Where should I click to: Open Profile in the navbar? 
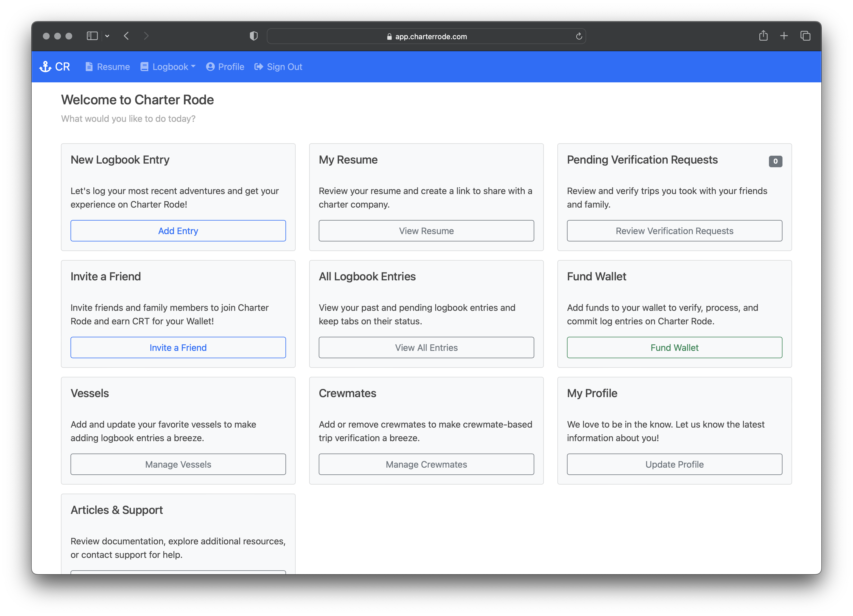(x=225, y=67)
